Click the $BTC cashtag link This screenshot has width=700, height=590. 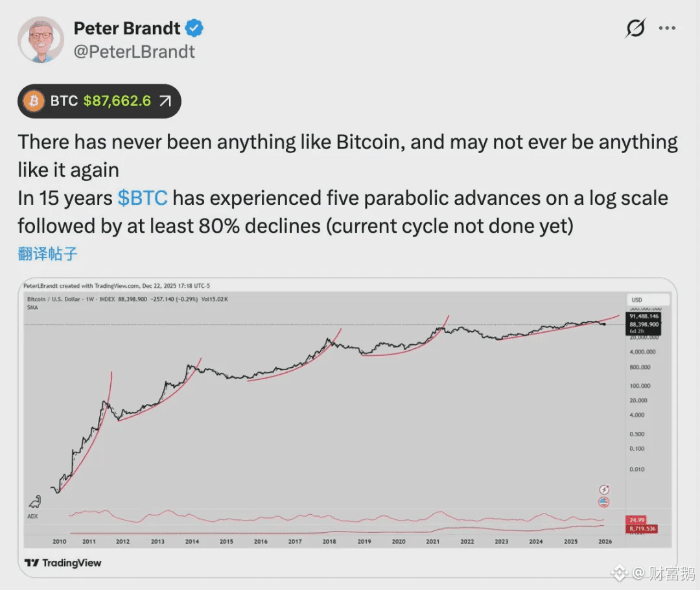[x=144, y=198]
